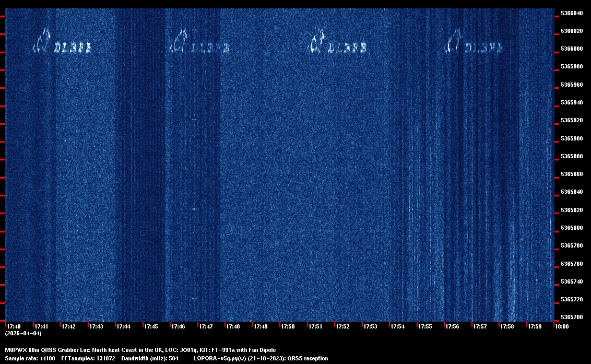
Task: Select the QRSS signal trace above 17:51
Action: click(338, 41)
